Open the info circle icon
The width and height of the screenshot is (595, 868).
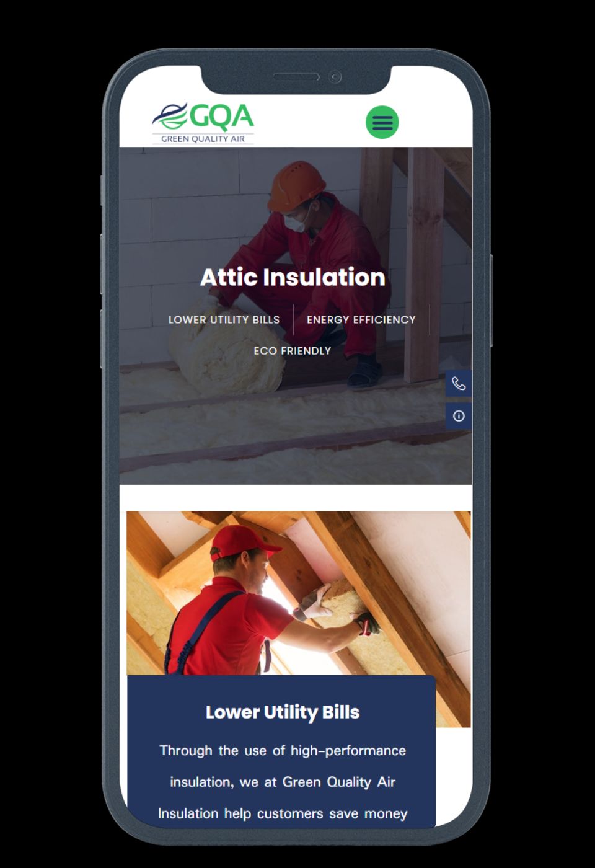459,416
